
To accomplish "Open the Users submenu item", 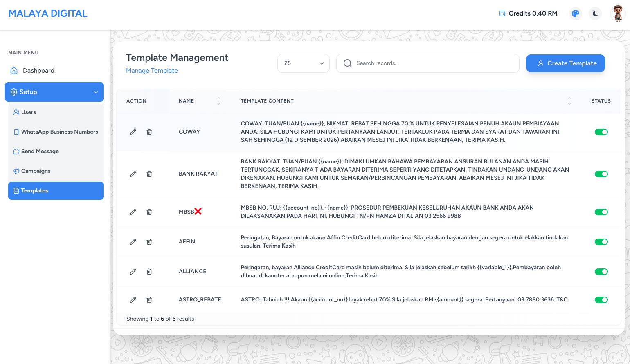I will pyautogui.click(x=56, y=112).
